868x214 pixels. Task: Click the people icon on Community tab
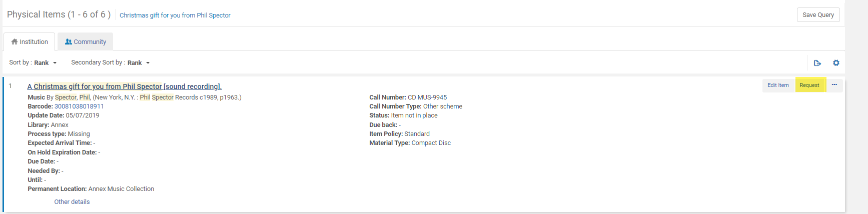[x=69, y=42]
